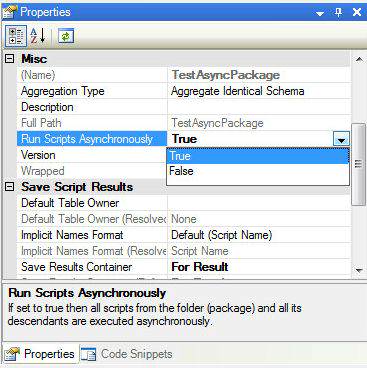Select Run Scripts Asynchronously property label
Screen dimensions: 367x368
(x=92, y=139)
